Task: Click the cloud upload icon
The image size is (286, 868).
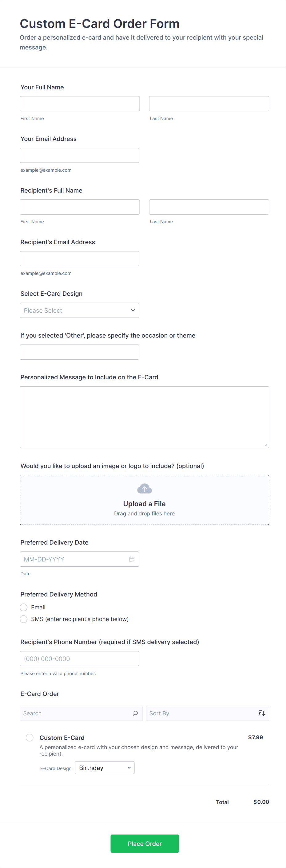Action: pyautogui.click(x=144, y=489)
